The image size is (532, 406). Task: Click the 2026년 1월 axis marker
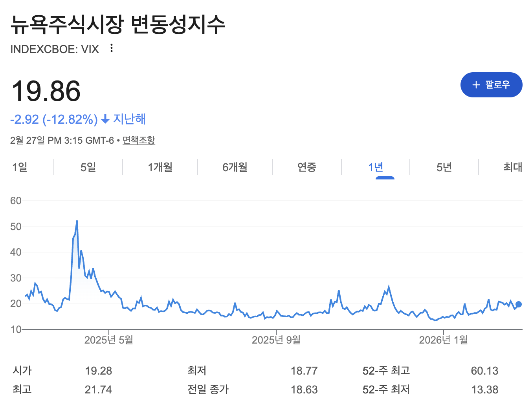pos(444,340)
